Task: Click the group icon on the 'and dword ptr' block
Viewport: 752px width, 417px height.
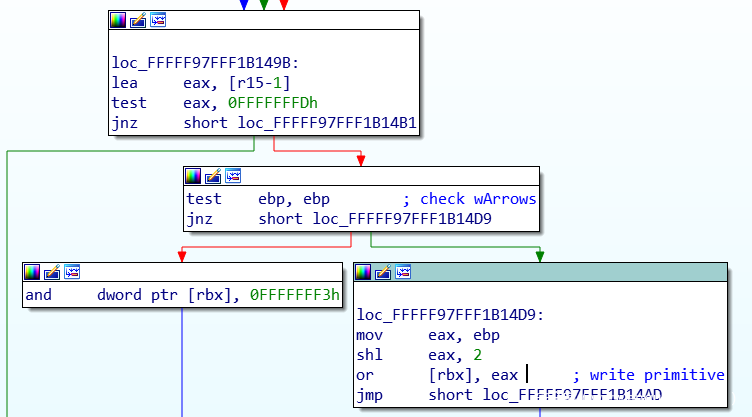Action: pos(72,272)
